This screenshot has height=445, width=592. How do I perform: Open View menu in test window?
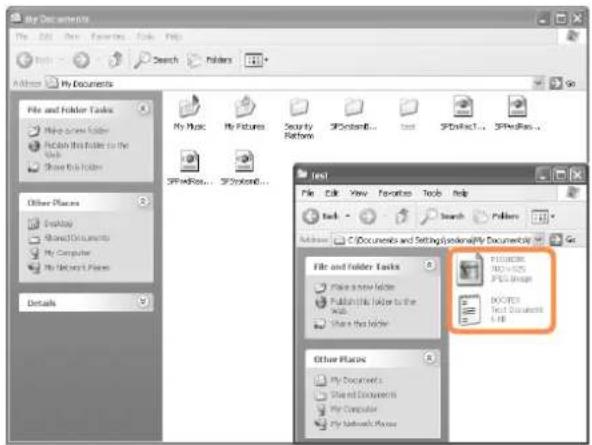click(x=358, y=193)
